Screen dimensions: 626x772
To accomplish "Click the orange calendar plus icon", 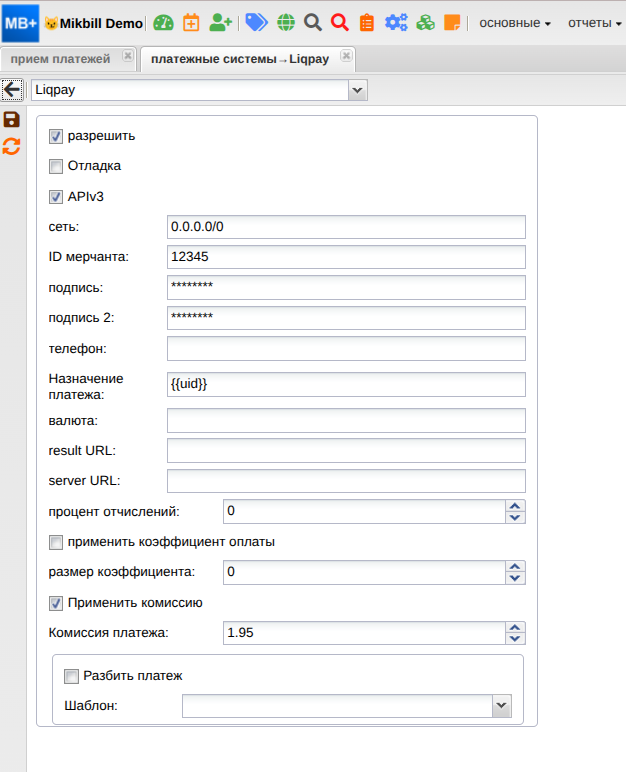I will [x=191, y=23].
